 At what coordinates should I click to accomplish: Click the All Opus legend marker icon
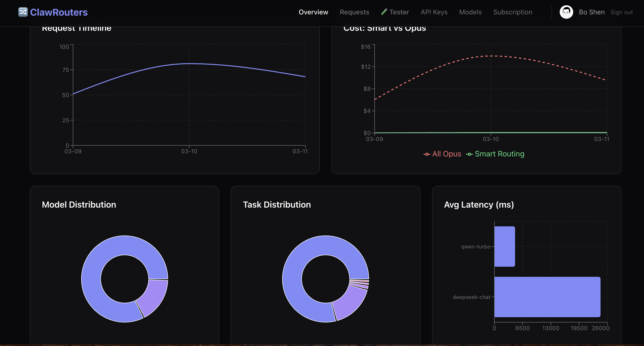(426, 154)
